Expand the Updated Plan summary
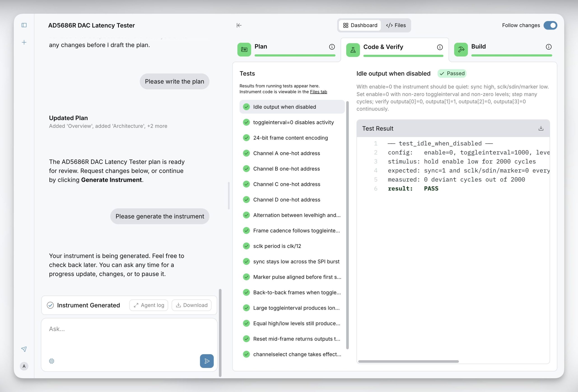Viewport: 578px width, 392px height. pos(108,122)
